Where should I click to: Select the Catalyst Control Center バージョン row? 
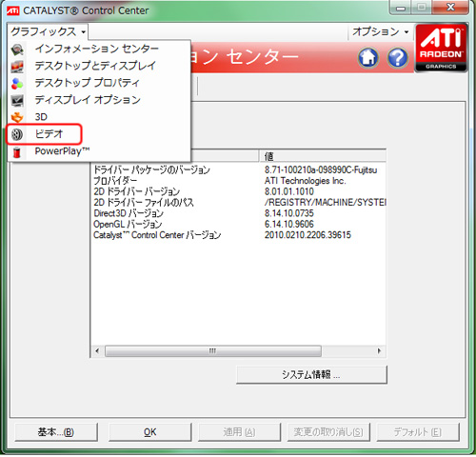tap(239, 235)
